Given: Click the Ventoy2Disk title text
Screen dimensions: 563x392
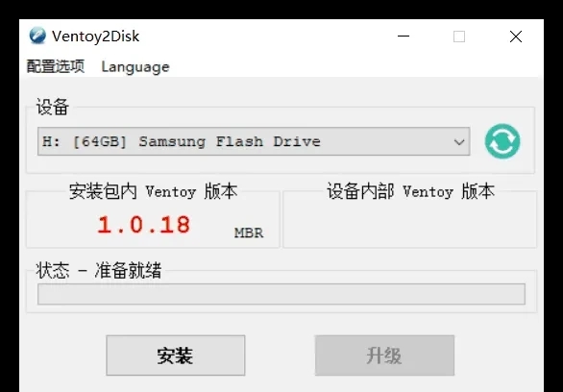Looking at the screenshot, I should (95, 37).
